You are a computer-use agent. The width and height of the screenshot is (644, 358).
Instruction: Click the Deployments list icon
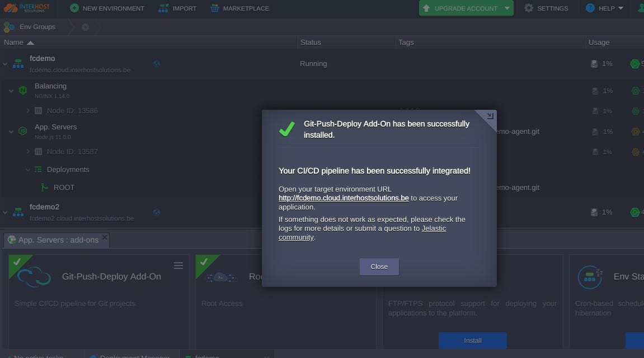pyautogui.click(x=38, y=169)
